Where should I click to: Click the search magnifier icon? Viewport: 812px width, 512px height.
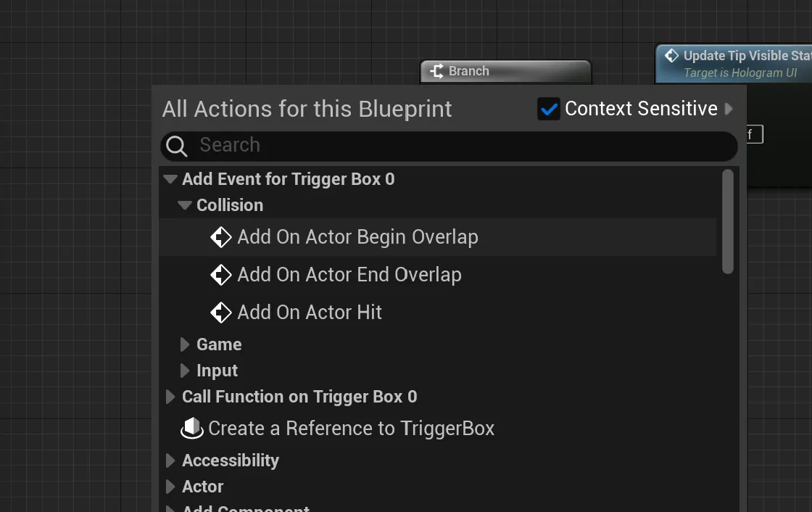[x=176, y=146]
